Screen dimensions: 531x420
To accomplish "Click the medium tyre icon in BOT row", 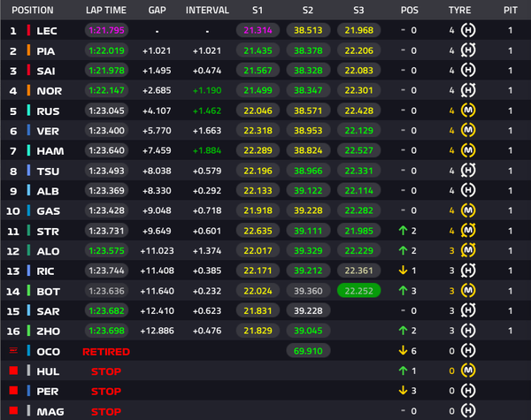I will (468, 291).
